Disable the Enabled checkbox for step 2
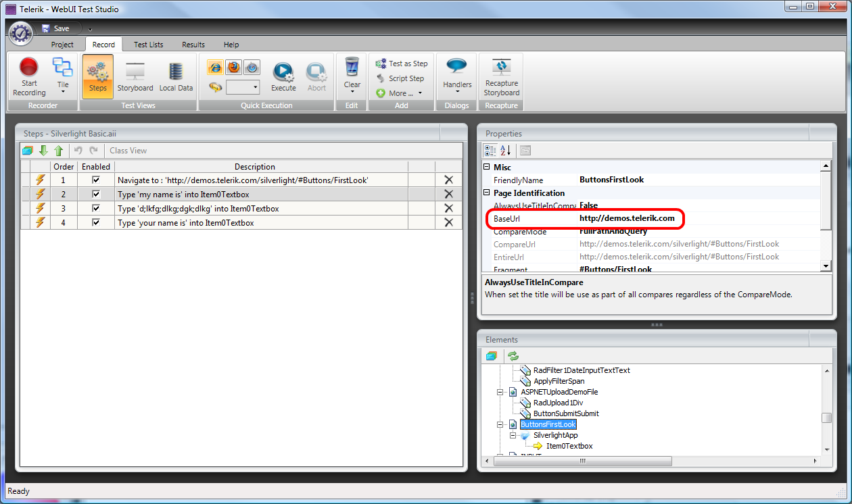Viewport: 852px width, 504px height. (x=96, y=194)
